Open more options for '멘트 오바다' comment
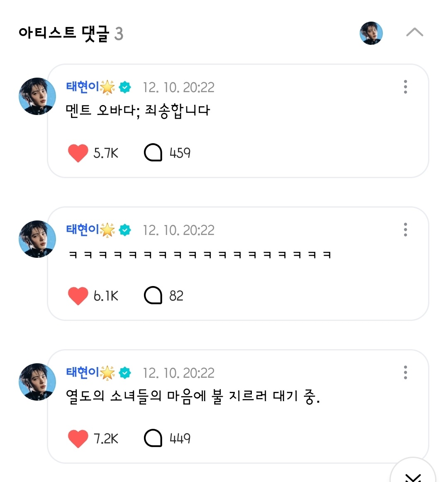 tap(405, 87)
